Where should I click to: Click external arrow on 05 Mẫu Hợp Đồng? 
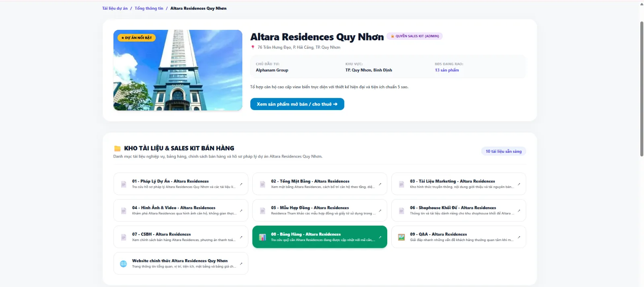point(380,210)
